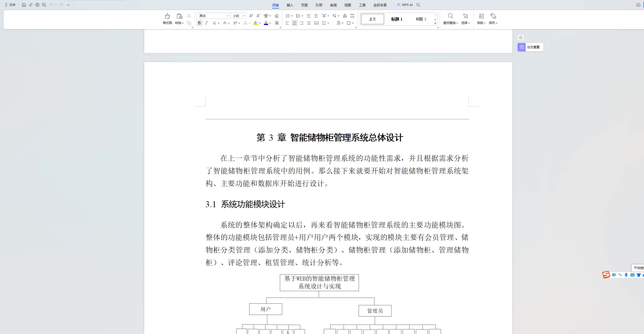Justify paragraph text

pyautogui.click(x=309, y=23)
